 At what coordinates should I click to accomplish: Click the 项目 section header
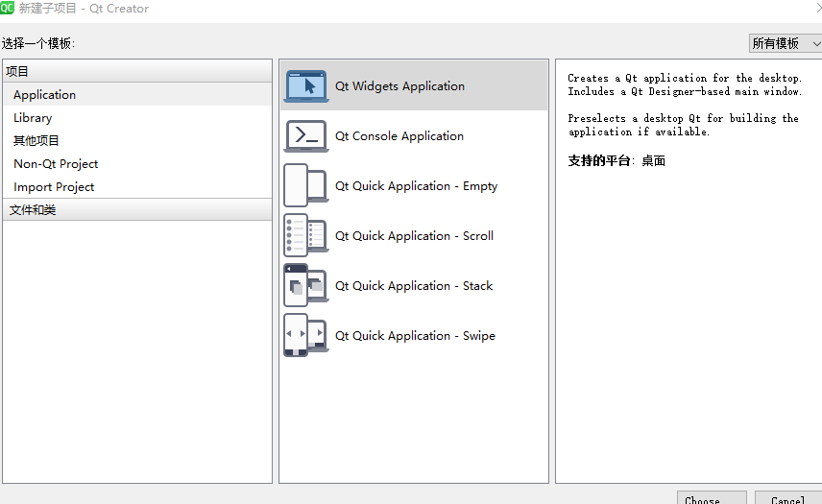137,71
